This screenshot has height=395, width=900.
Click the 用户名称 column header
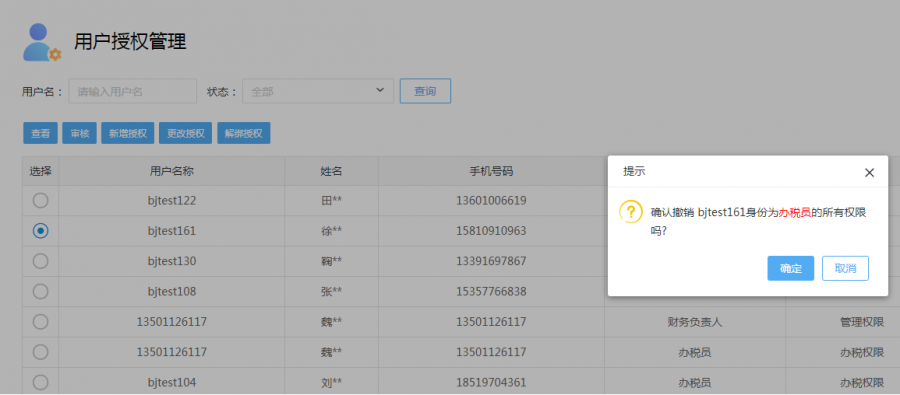point(172,171)
